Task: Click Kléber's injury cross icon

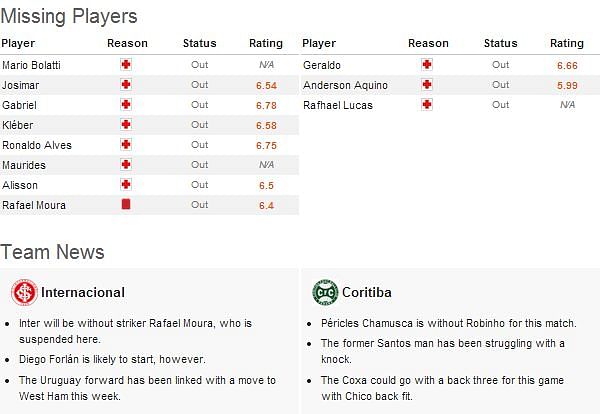Action: (126, 124)
